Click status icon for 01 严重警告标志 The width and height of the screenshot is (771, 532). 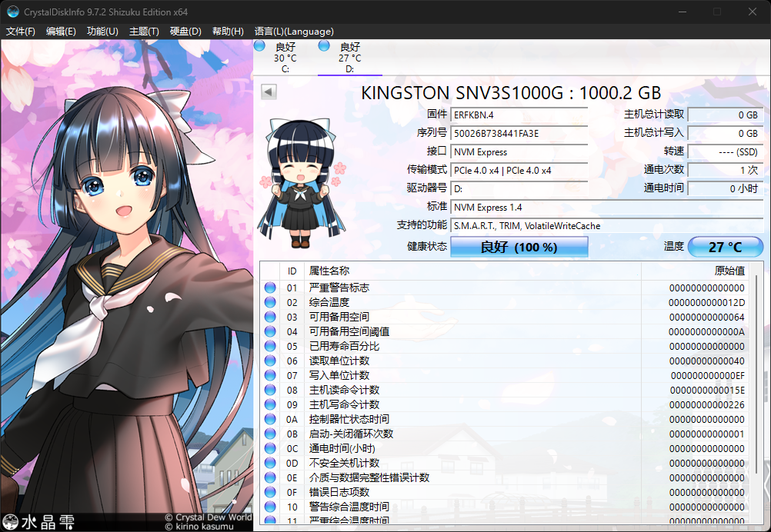coord(270,288)
